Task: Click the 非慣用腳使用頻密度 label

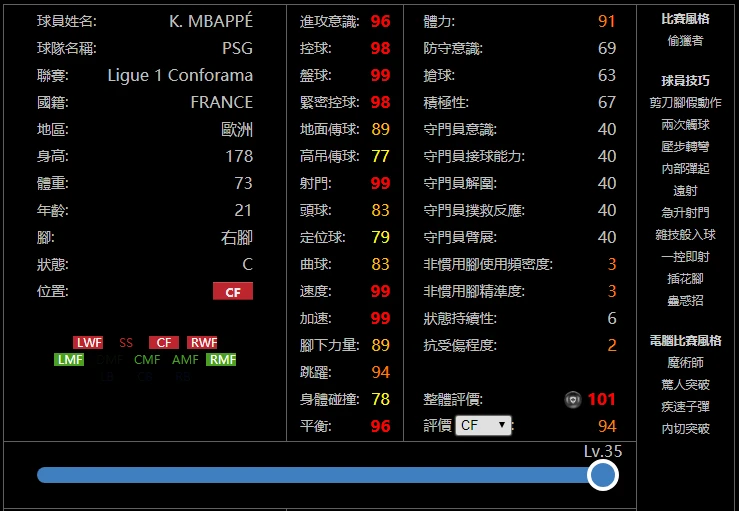Action: pyautogui.click(x=488, y=264)
